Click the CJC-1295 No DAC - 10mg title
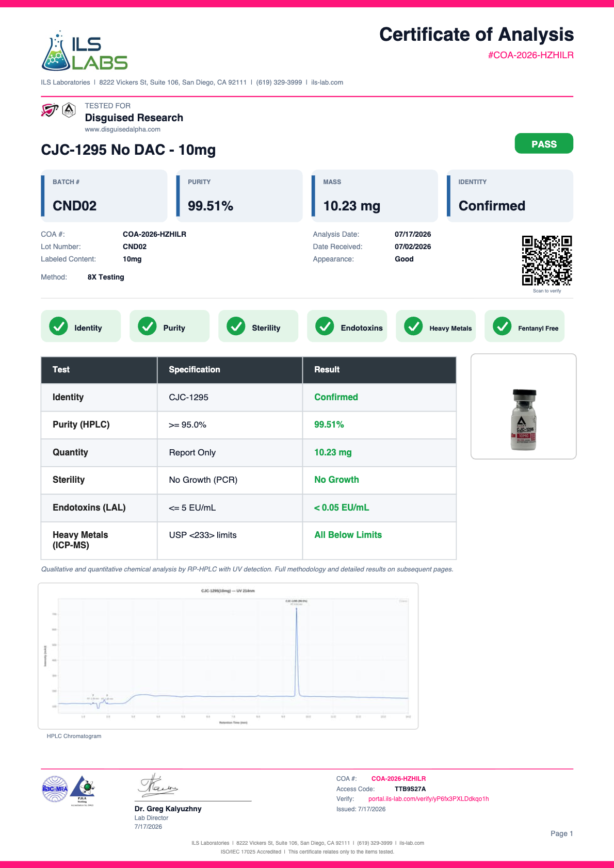Screen dimensions: 614x868 (x=128, y=150)
